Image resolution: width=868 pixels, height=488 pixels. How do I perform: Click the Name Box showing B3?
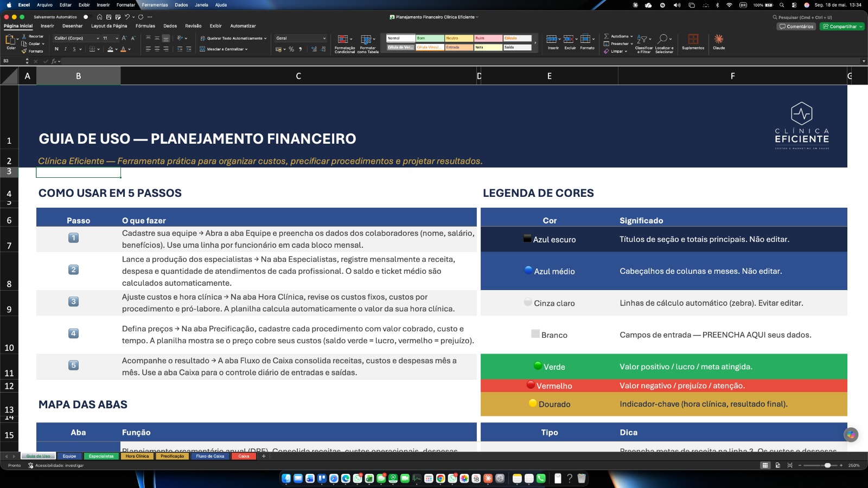tap(13, 61)
